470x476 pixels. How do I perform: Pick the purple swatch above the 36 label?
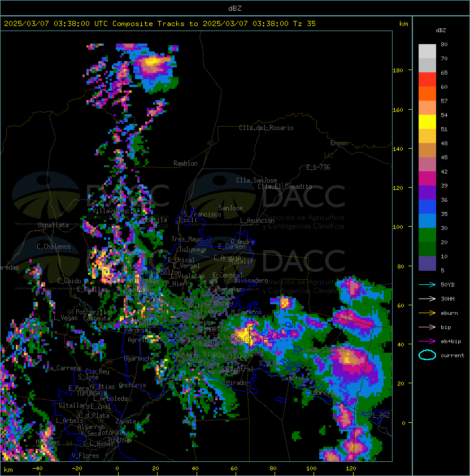[427, 192]
